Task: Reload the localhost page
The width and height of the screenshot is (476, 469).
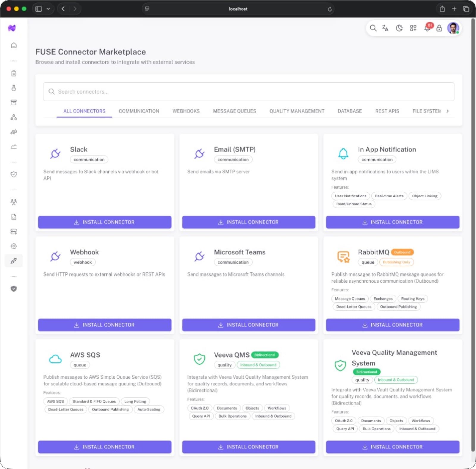Action: click(x=330, y=9)
